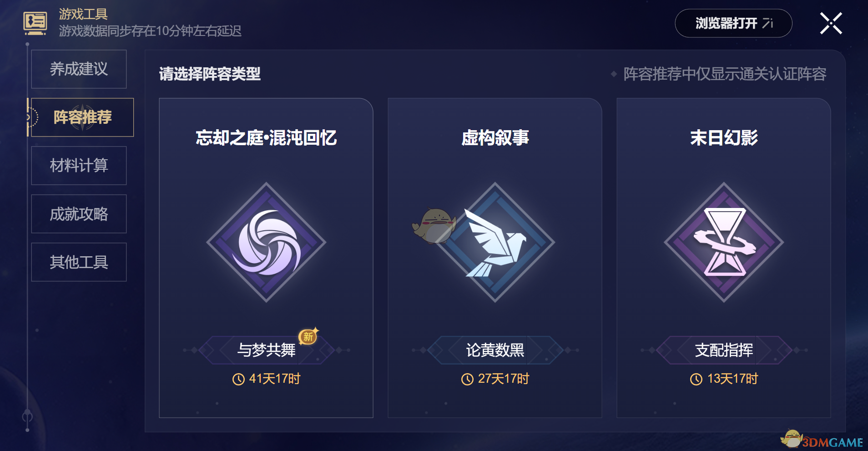The height and width of the screenshot is (451, 868).
Task: Click the mascot sticker near the bird emblem
Action: click(x=434, y=226)
